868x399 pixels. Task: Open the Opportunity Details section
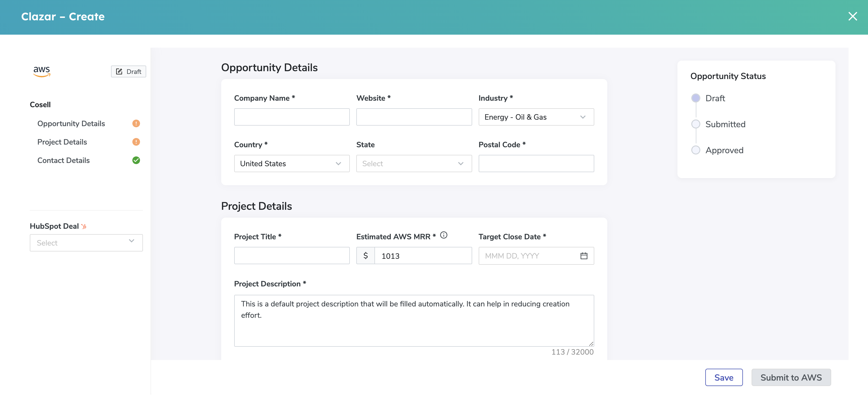coord(71,123)
